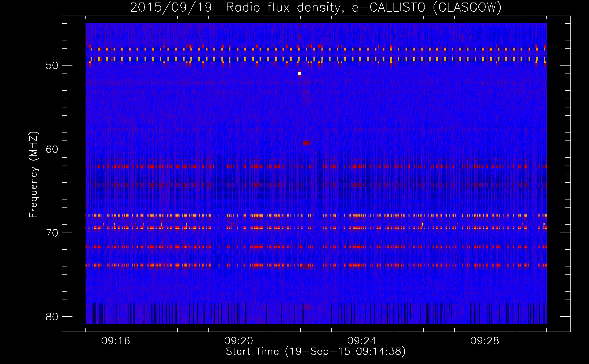
Task: Click the 09:16 time tick label
Action: (x=115, y=341)
